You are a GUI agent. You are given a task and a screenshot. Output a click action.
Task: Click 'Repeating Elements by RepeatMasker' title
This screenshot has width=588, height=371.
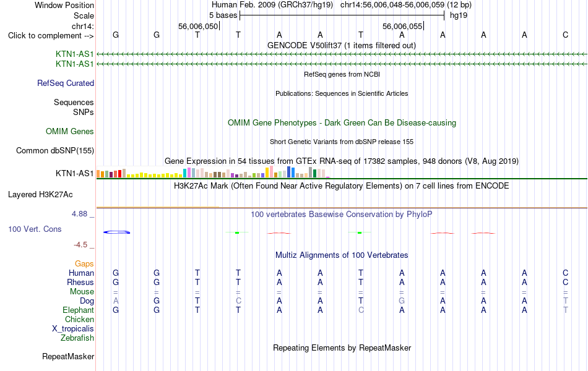(342, 348)
